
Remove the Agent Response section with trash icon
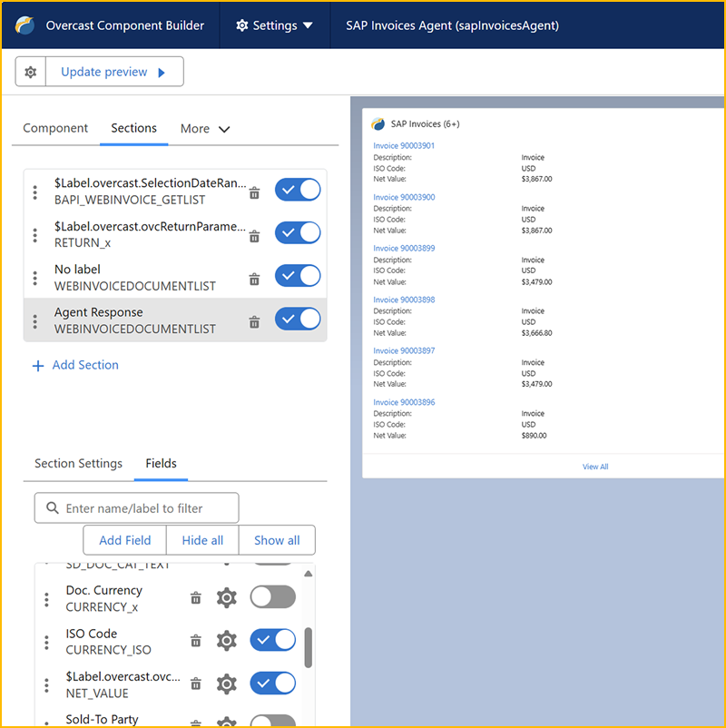(255, 321)
